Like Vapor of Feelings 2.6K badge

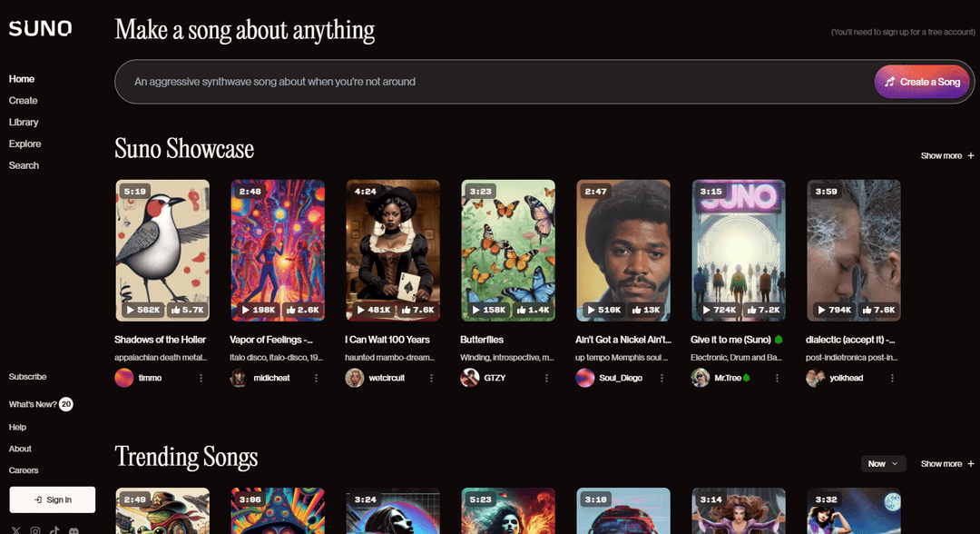coord(302,310)
